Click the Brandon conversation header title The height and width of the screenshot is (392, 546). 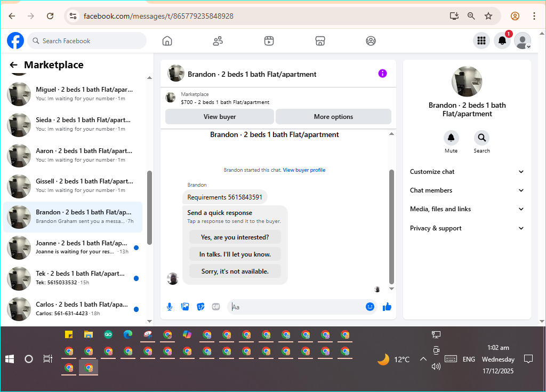pos(252,74)
